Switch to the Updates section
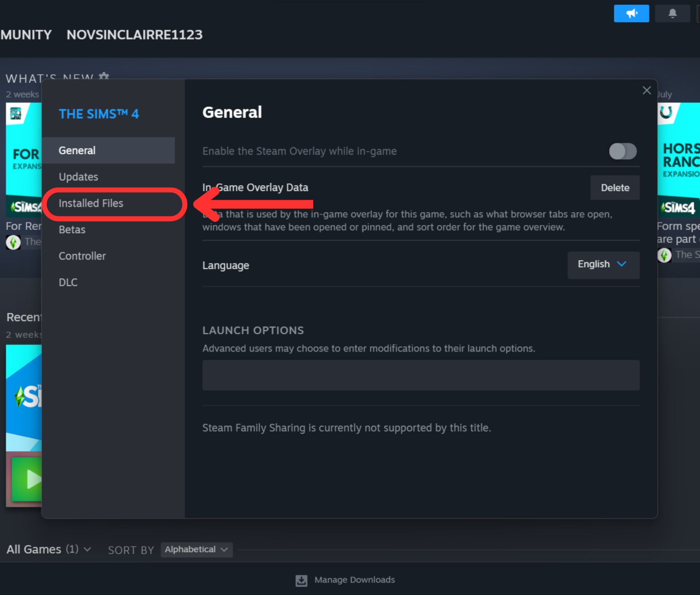This screenshot has width=700, height=595. tap(78, 177)
